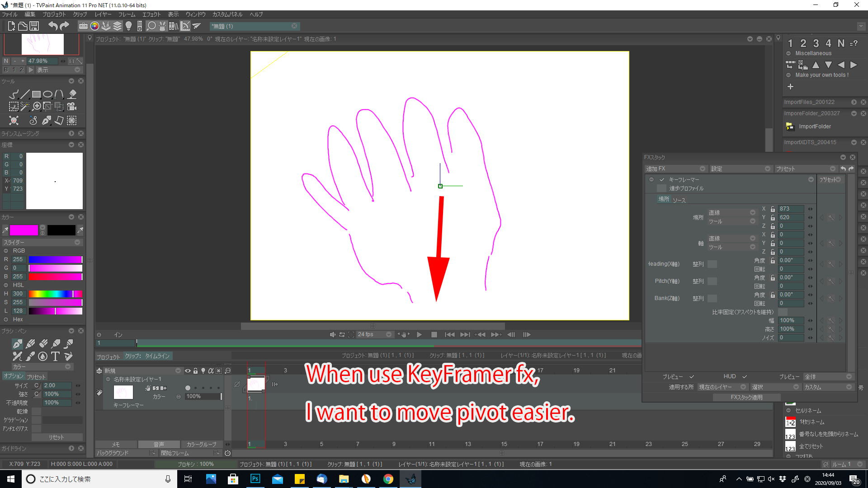The image size is (868, 488).
Task: Switch to the プリセット tab in the brush panel
Action: click(x=36, y=377)
